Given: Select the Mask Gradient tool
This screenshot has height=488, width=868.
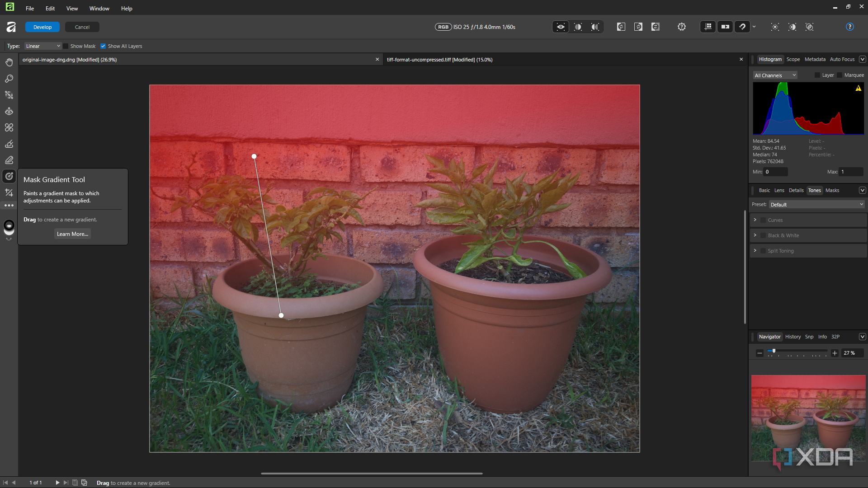Looking at the screenshot, I should 9,176.
